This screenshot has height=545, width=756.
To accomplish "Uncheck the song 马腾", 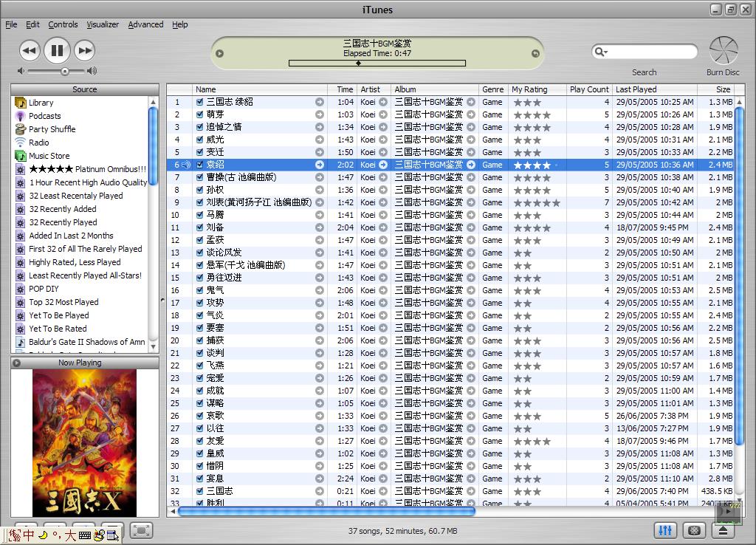I will (x=199, y=215).
